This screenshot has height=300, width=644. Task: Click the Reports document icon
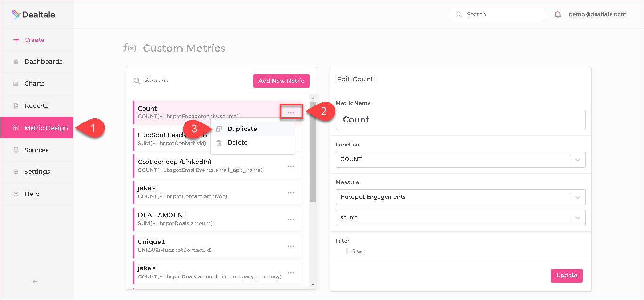(16, 106)
